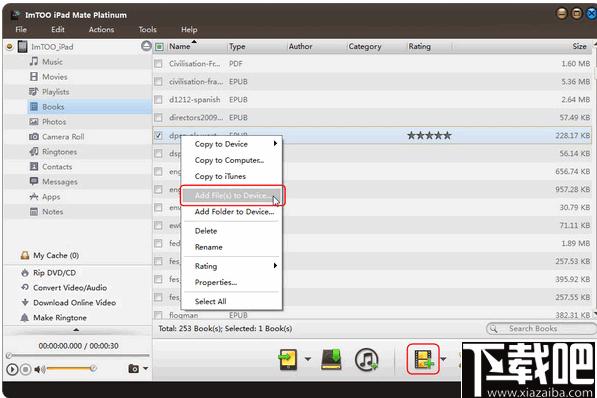
Task: Click the play button in the player
Action: pos(12,369)
